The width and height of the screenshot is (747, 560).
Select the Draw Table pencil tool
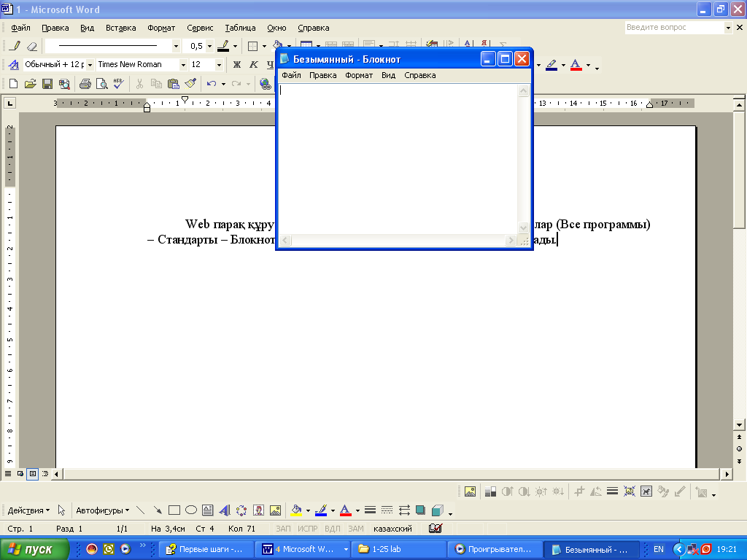click(x=15, y=46)
